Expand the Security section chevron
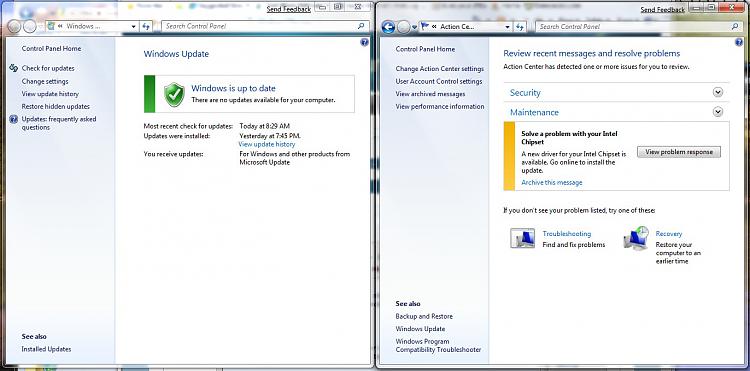This screenshot has height=371, width=750. coord(717,92)
